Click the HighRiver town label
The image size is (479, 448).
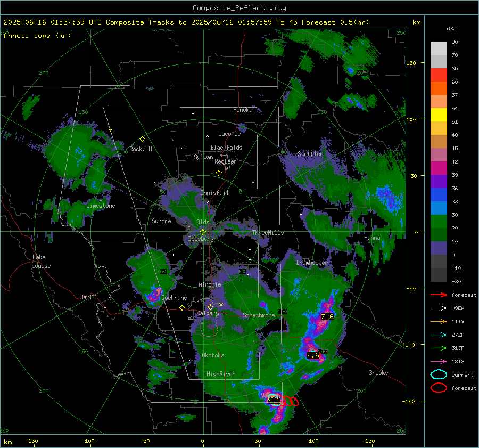221,374
